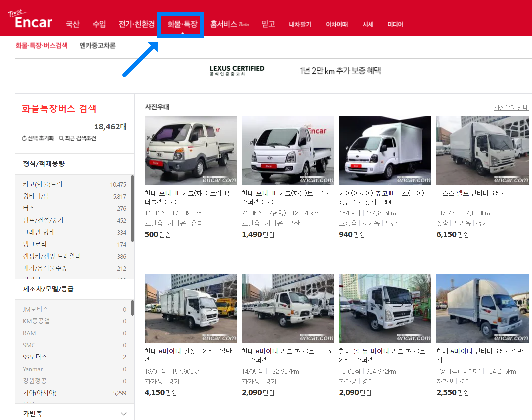Open the 시세 menu
532x420 pixels.
pyautogui.click(x=368, y=24)
